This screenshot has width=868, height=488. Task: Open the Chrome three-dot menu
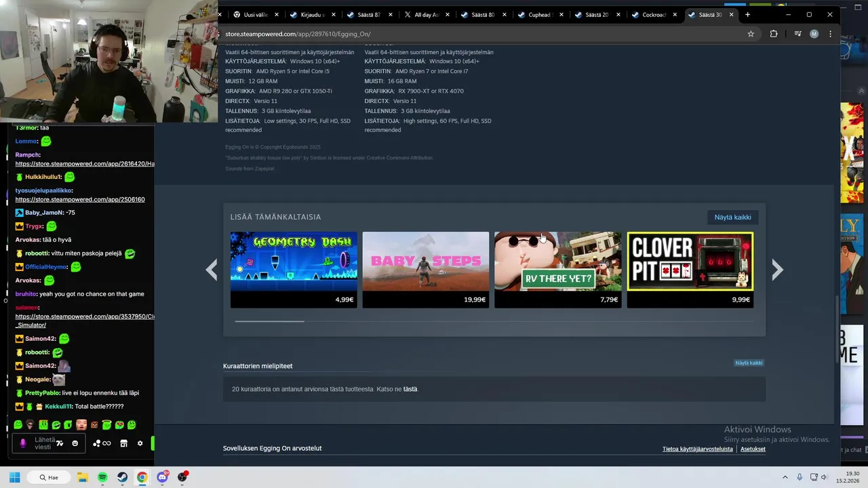pyautogui.click(x=830, y=34)
